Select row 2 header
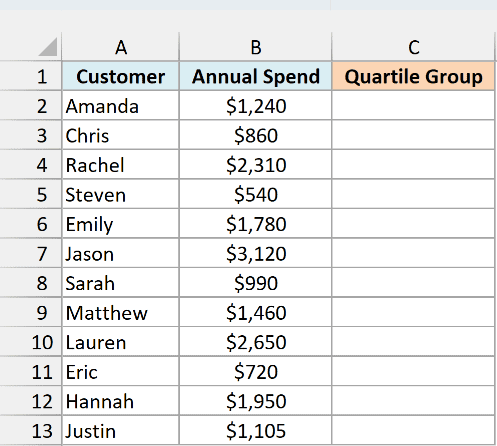This screenshot has height=446, width=497. click(x=31, y=105)
